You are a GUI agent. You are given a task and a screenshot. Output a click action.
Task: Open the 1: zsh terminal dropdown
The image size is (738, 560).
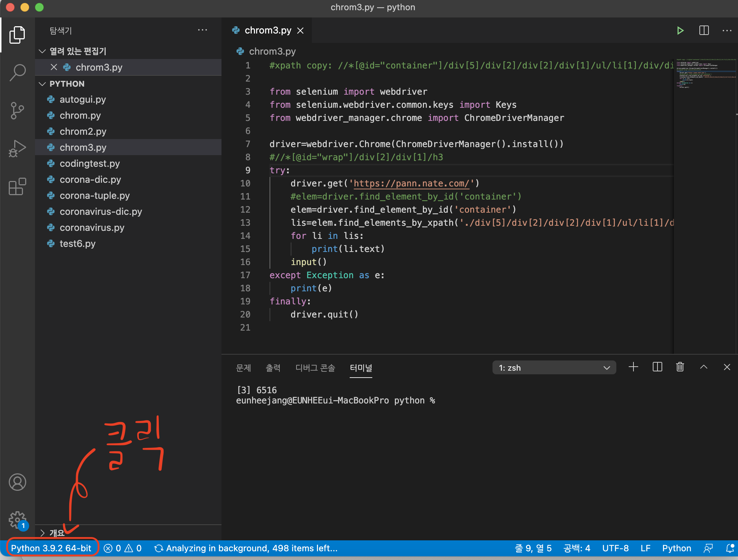click(x=554, y=368)
